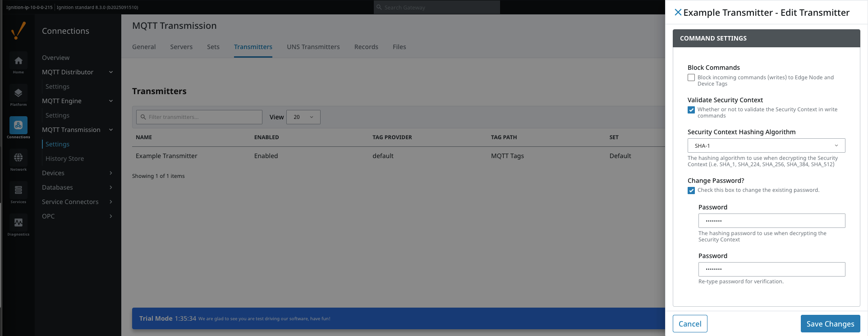This screenshot has width=868, height=336.
Task: Open the Network sidebar icon
Action: tap(18, 158)
